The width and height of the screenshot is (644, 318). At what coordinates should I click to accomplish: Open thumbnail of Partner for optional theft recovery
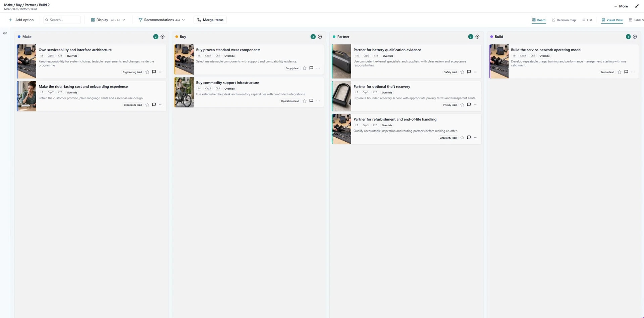341,96
